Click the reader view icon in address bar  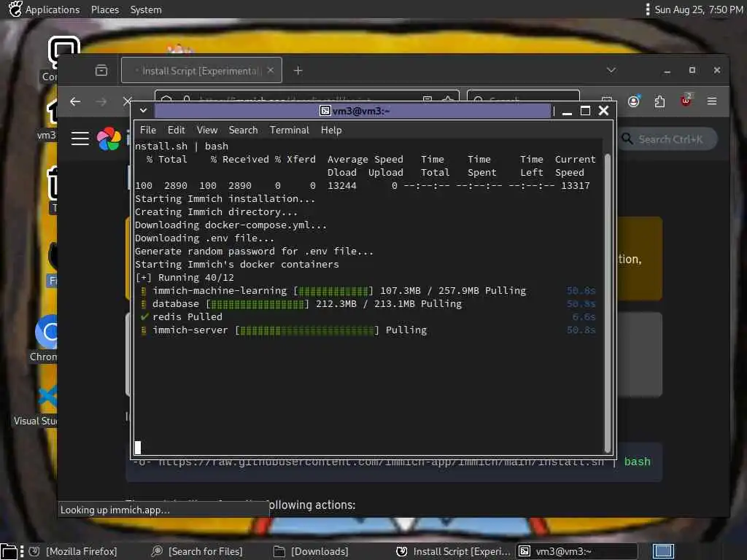tap(427, 99)
